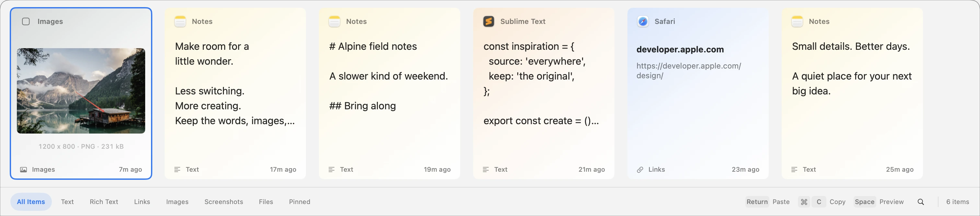Click the Space Preview button
Image resolution: width=980 pixels, height=216 pixels.
click(879, 202)
